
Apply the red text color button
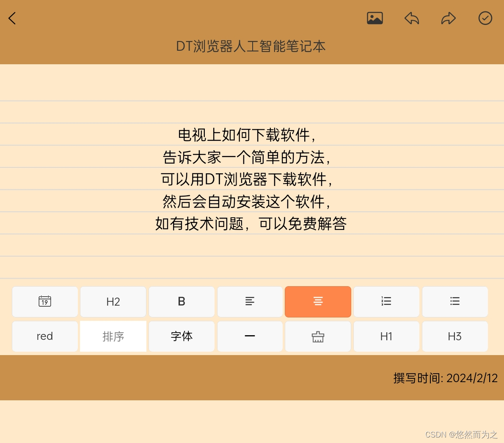[x=45, y=336]
